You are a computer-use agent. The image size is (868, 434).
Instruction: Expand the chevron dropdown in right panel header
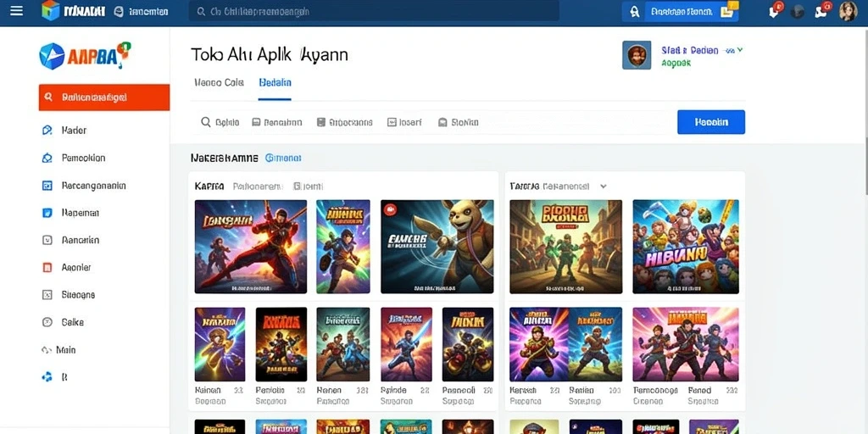[604, 186]
